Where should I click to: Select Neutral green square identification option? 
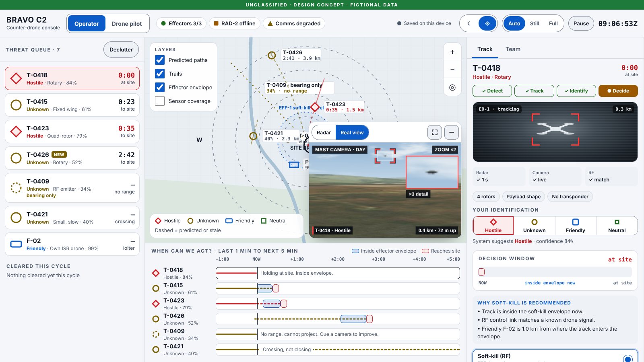pyautogui.click(x=617, y=226)
